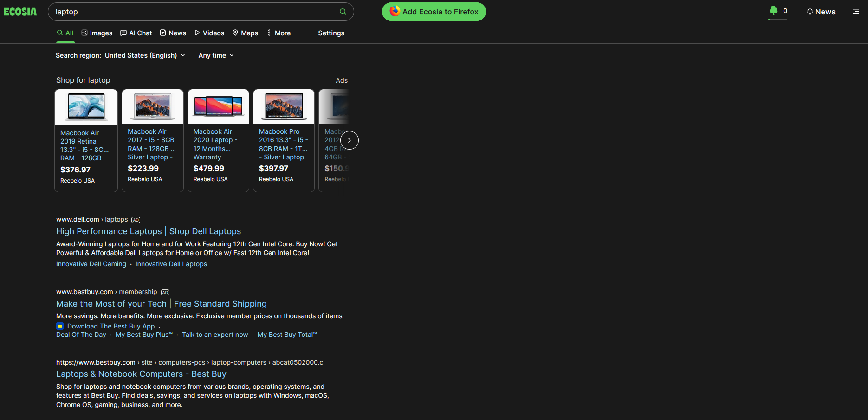Go to the Maps tab
The height and width of the screenshot is (420, 868).
pos(245,33)
